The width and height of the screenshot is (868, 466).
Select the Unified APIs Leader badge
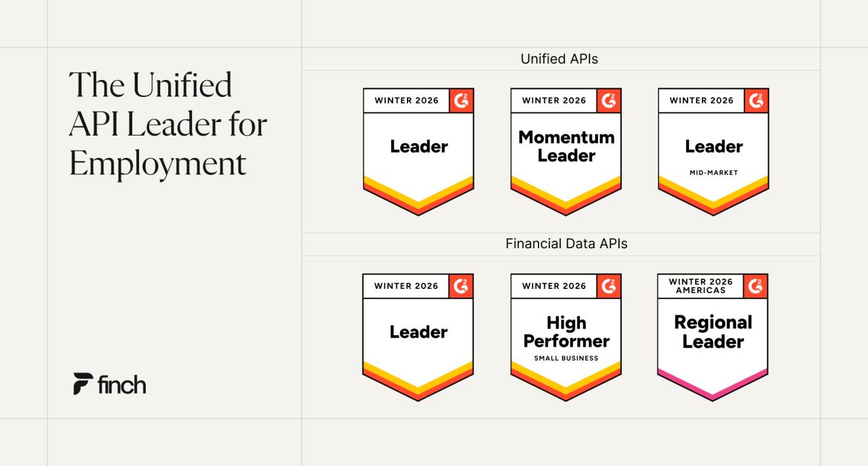tap(418, 152)
